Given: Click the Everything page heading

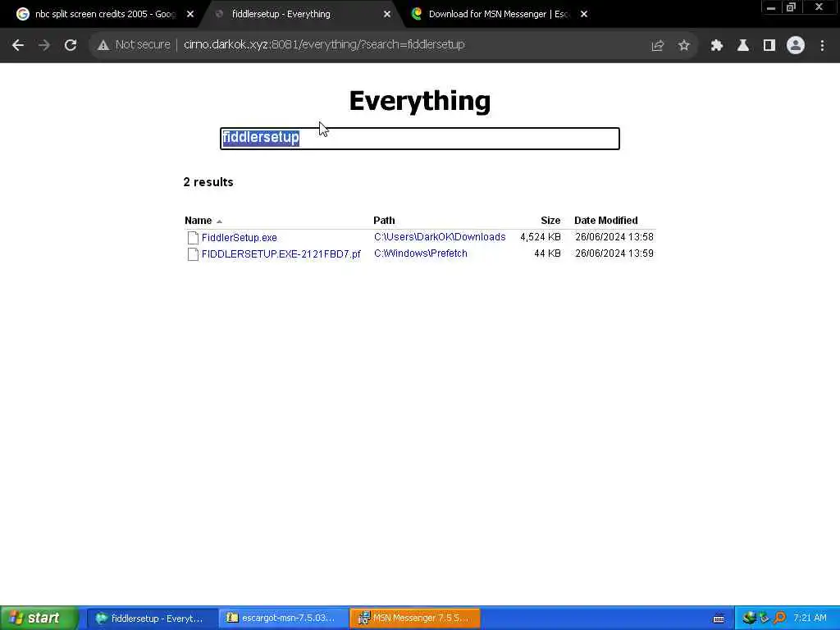Looking at the screenshot, I should 420,101.
